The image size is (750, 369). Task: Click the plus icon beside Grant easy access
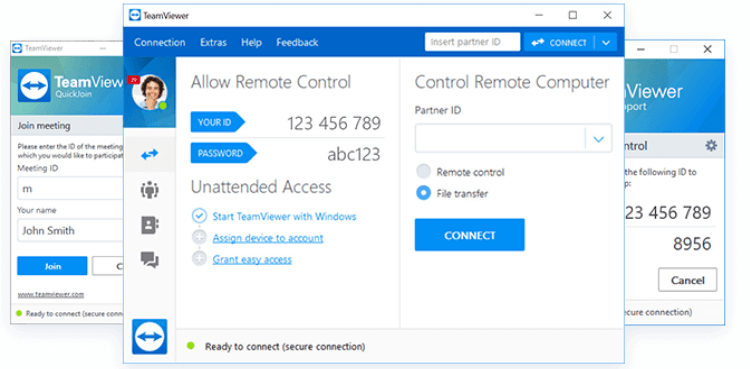pyautogui.click(x=199, y=259)
